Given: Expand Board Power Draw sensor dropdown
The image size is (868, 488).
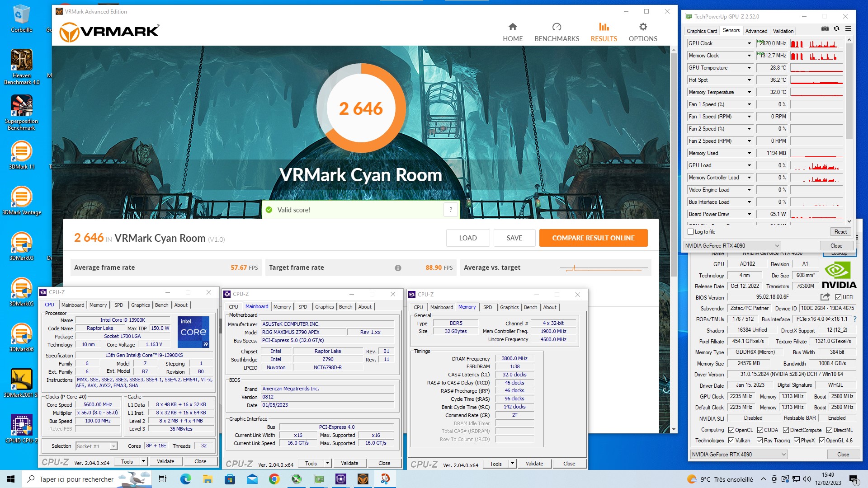Looking at the screenshot, I should click(749, 214).
